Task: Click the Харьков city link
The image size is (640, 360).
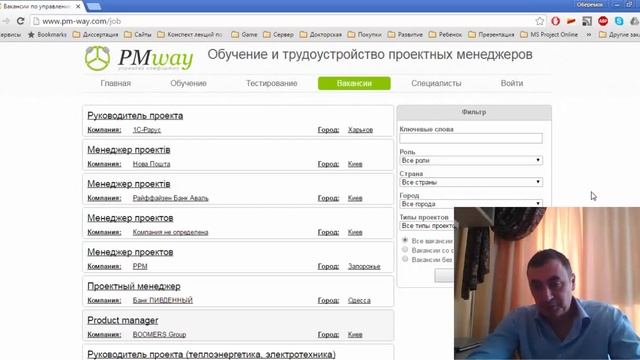Action: pos(360,130)
